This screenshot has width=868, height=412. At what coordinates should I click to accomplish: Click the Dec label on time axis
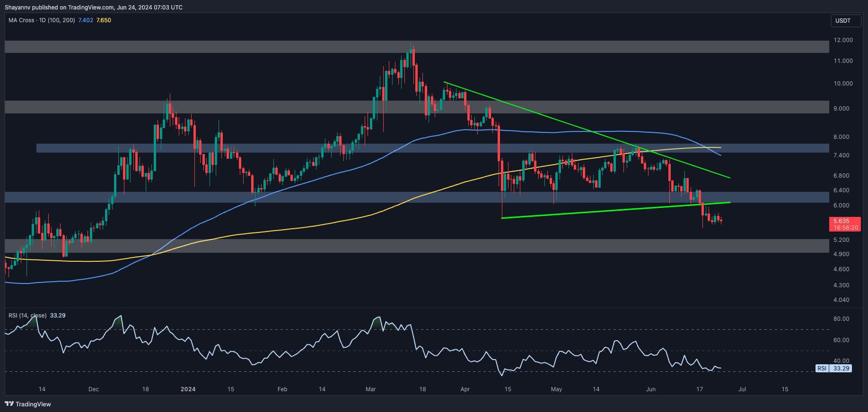coord(94,389)
